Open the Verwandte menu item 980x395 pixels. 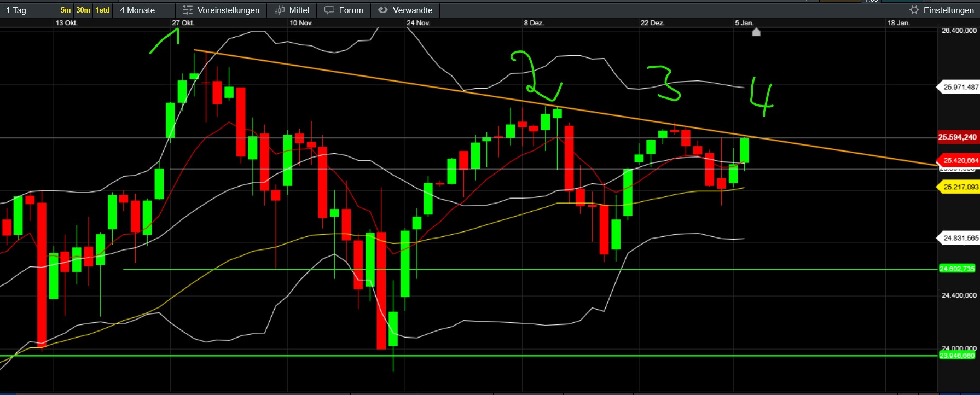coord(413,10)
